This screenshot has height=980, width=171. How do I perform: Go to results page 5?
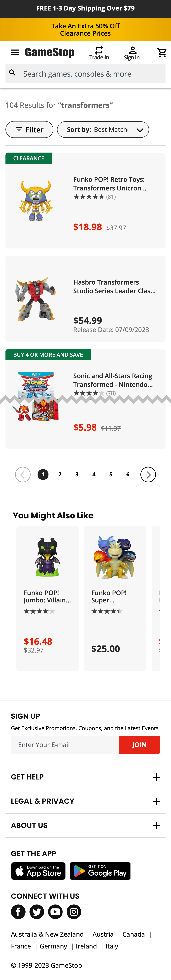111,474
